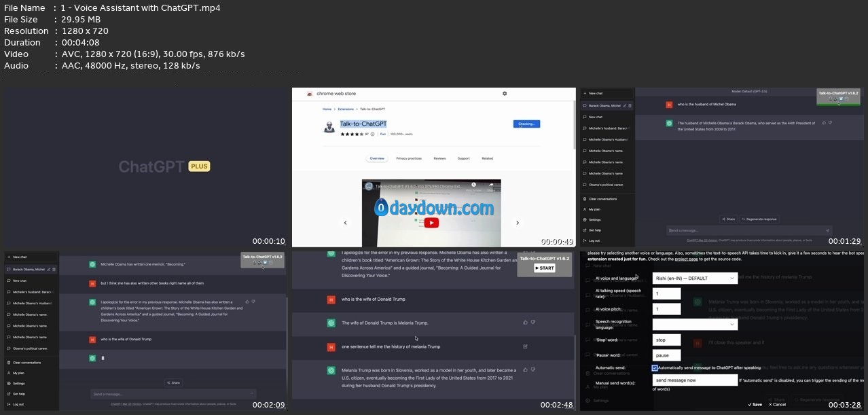Open Settings in the 02:09 frame sidebar
868x415 pixels.
(31, 383)
